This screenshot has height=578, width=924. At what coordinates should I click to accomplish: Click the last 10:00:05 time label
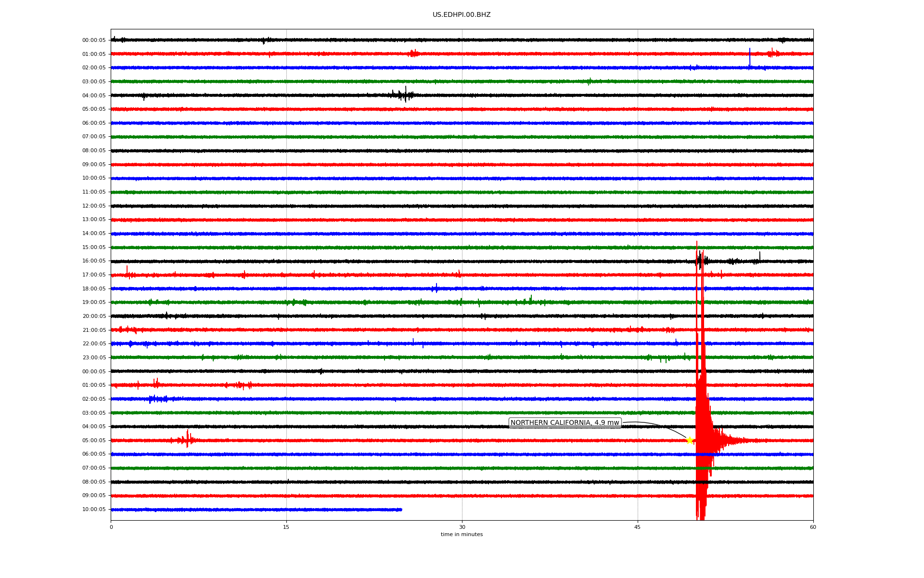click(94, 510)
